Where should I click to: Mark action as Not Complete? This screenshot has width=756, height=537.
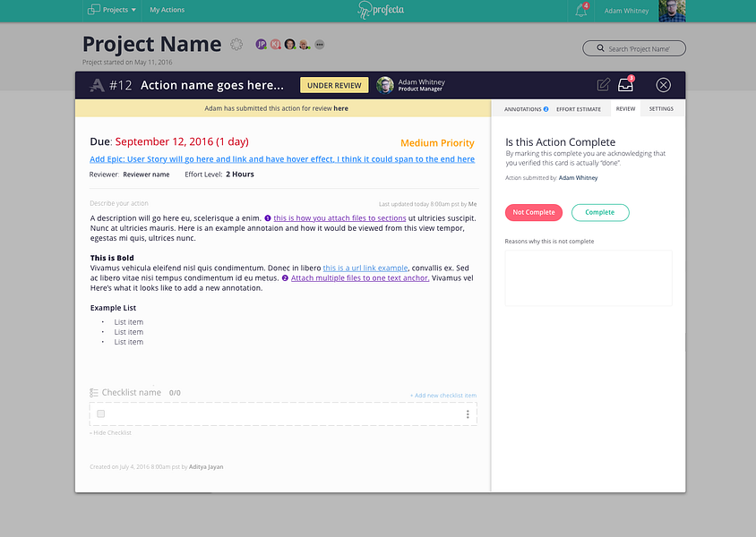pyautogui.click(x=534, y=212)
